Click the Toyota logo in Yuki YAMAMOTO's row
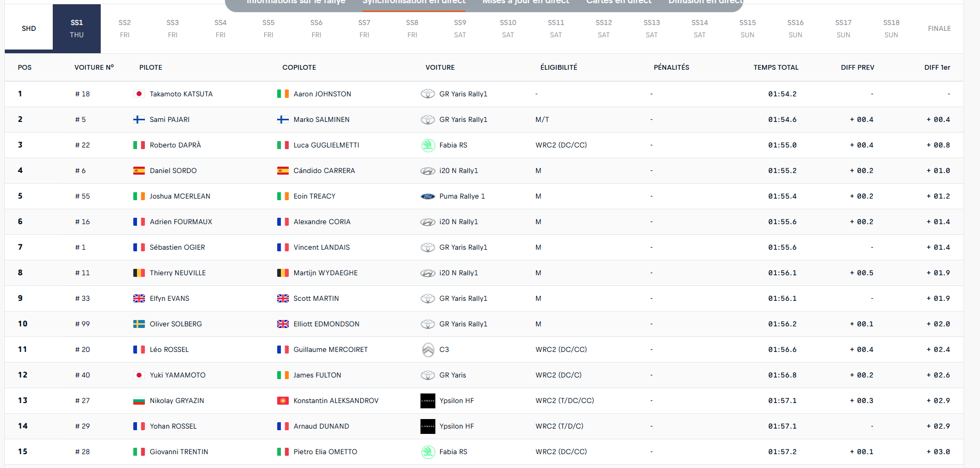The image size is (980, 468). click(428, 375)
